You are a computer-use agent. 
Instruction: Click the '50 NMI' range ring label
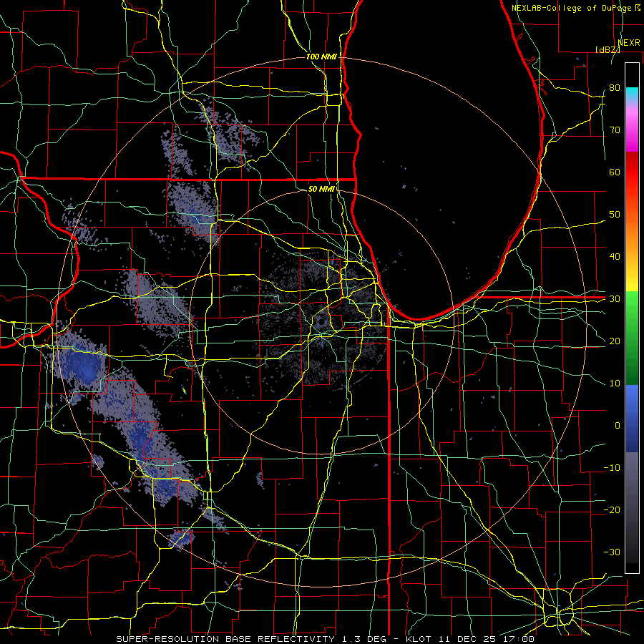coord(321,190)
